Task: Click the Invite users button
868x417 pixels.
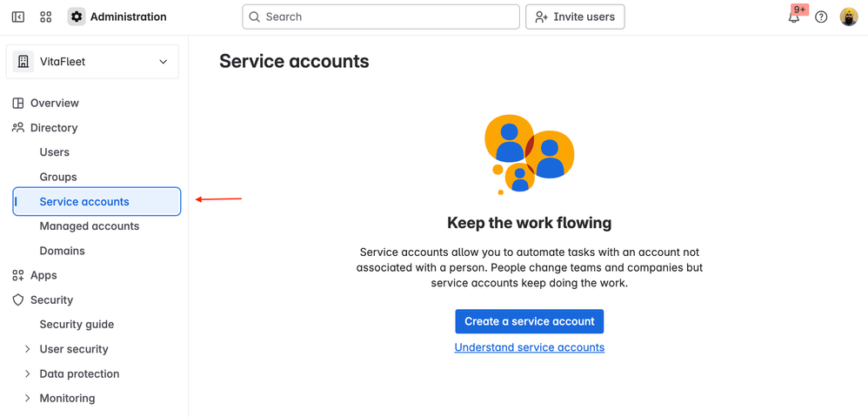Action: [x=575, y=17]
